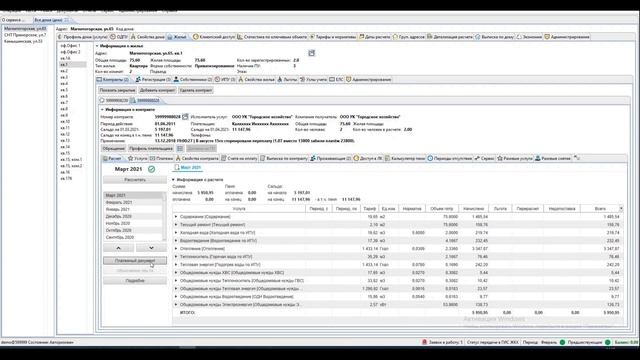Click the edit icon beside the dwelling address
640x360 pixels.
pyautogui.click(x=311, y=53)
